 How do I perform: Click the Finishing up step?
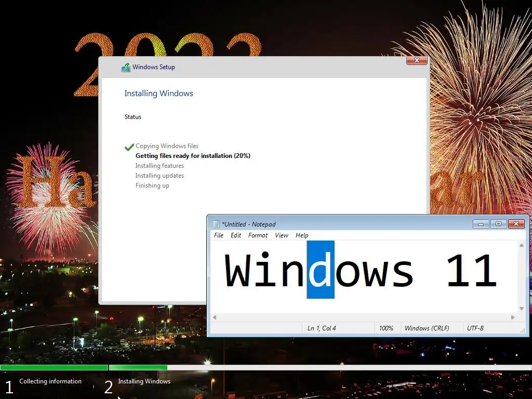pos(152,185)
